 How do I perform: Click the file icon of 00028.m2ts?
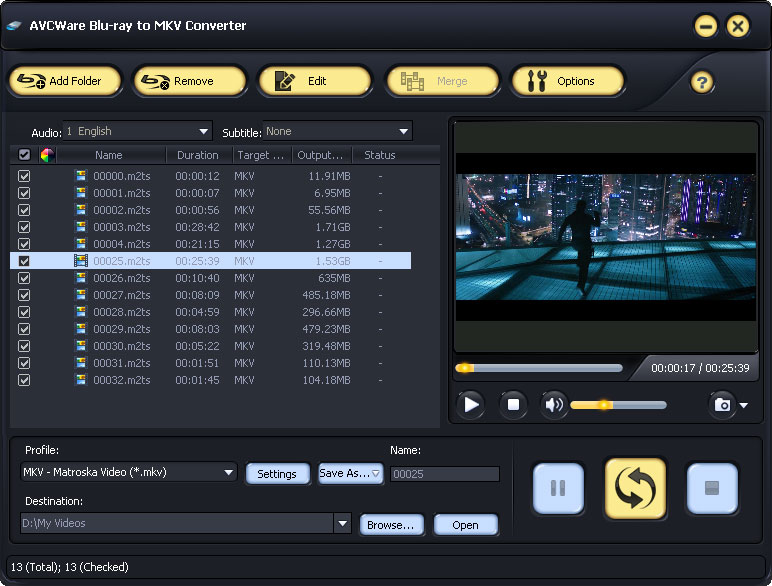pyautogui.click(x=81, y=312)
